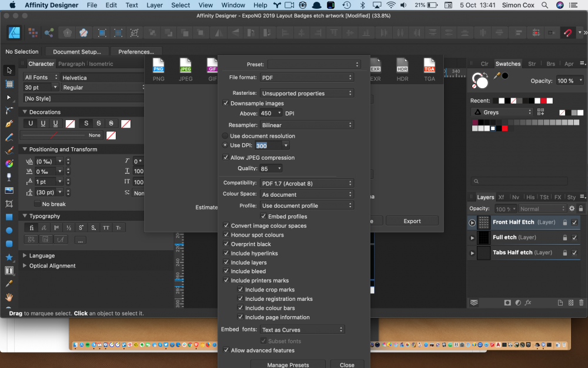588x368 pixels.
Task: Pick the red swatch from recent colours
Action: tap(543, 101)
